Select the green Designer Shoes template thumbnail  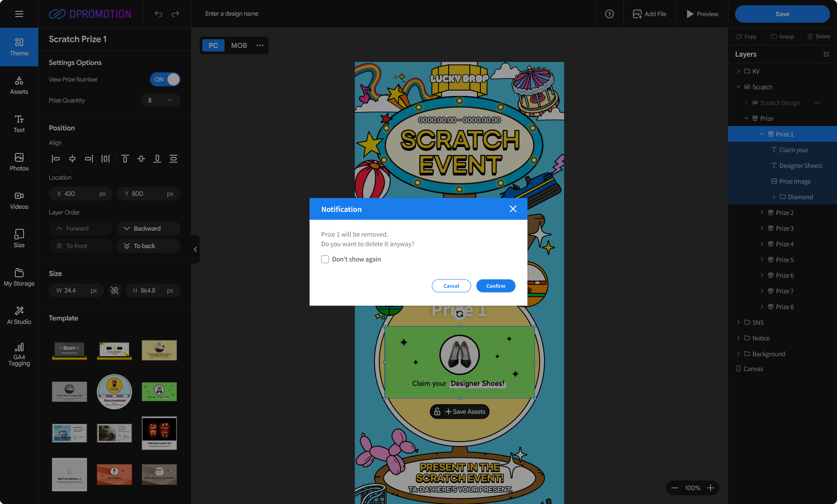point(159,392)
